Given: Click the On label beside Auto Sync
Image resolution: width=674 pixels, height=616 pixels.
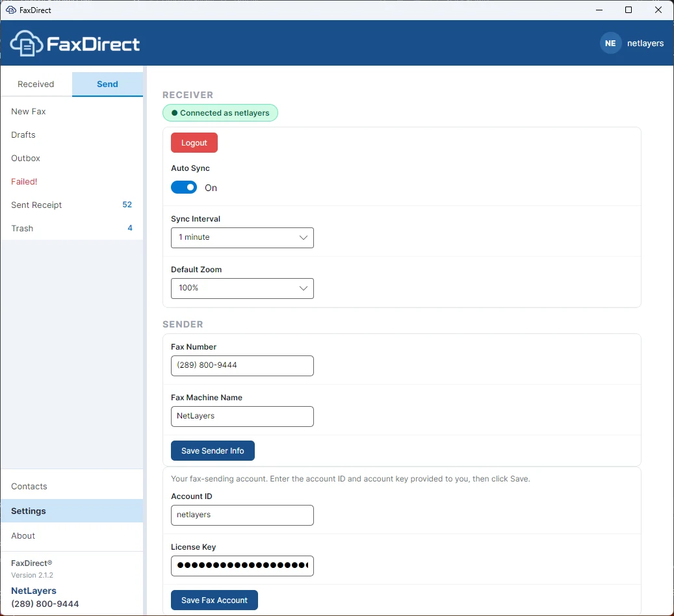Looking at the screenshot, I should pos(211,188).
